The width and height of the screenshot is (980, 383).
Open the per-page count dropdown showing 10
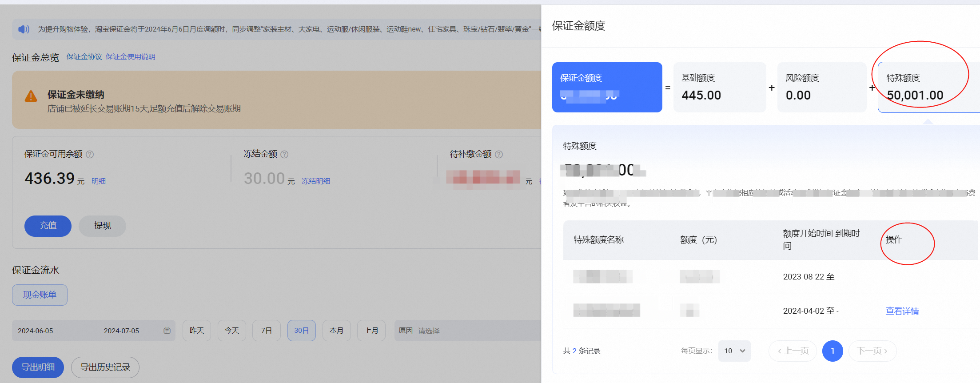734,351
